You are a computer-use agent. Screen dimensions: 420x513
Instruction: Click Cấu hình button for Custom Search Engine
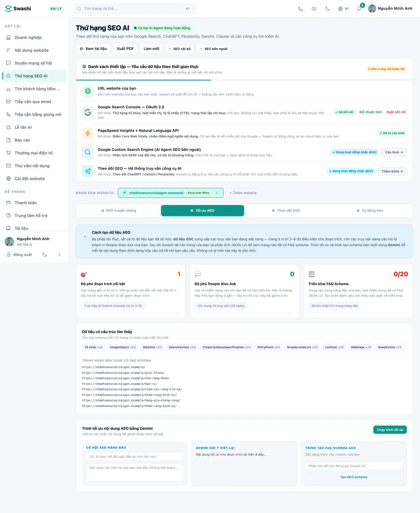click(x=394, y=152)
